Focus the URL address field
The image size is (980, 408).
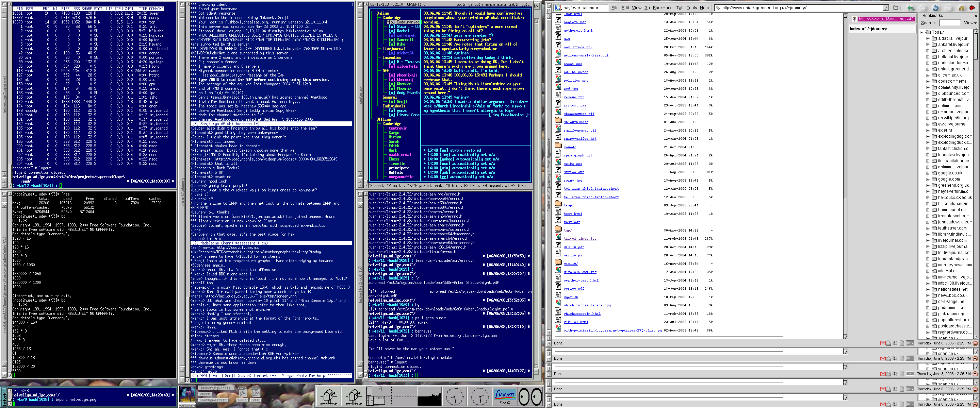[x=801, y=7]
